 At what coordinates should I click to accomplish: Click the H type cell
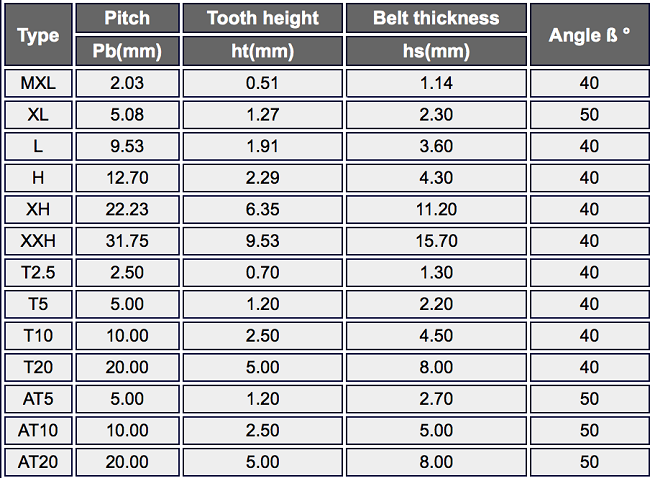pos(38,178)
